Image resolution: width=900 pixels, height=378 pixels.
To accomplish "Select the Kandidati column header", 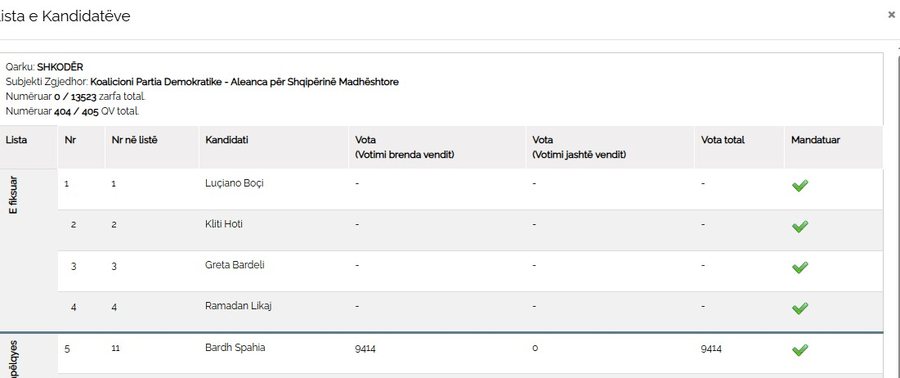I will [227, 140].
